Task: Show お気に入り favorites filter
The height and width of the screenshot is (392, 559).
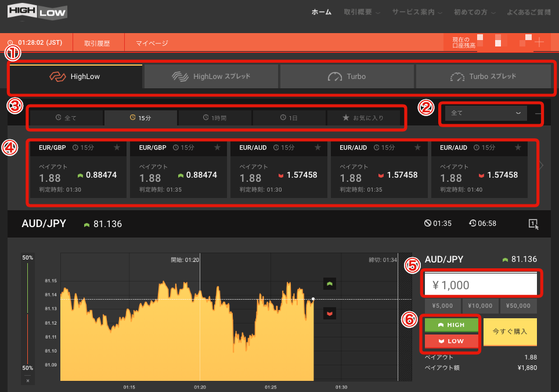Action: tap(363, 118)
